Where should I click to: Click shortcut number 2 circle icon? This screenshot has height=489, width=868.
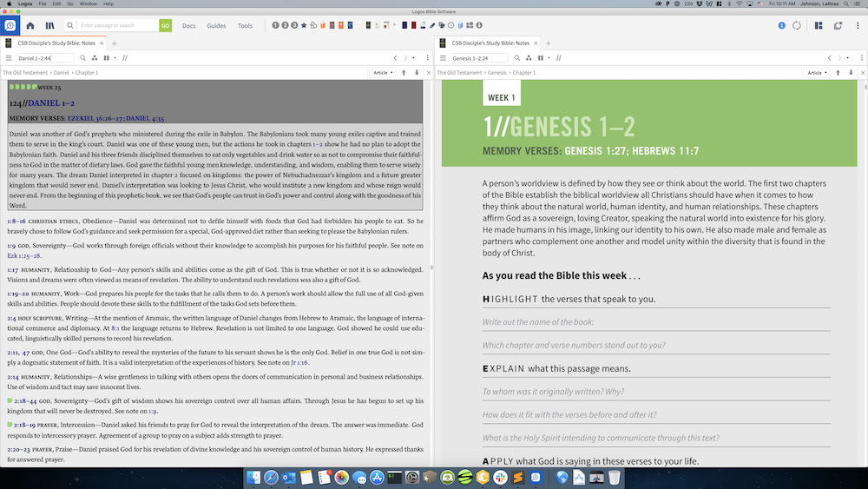pos(285,25)
